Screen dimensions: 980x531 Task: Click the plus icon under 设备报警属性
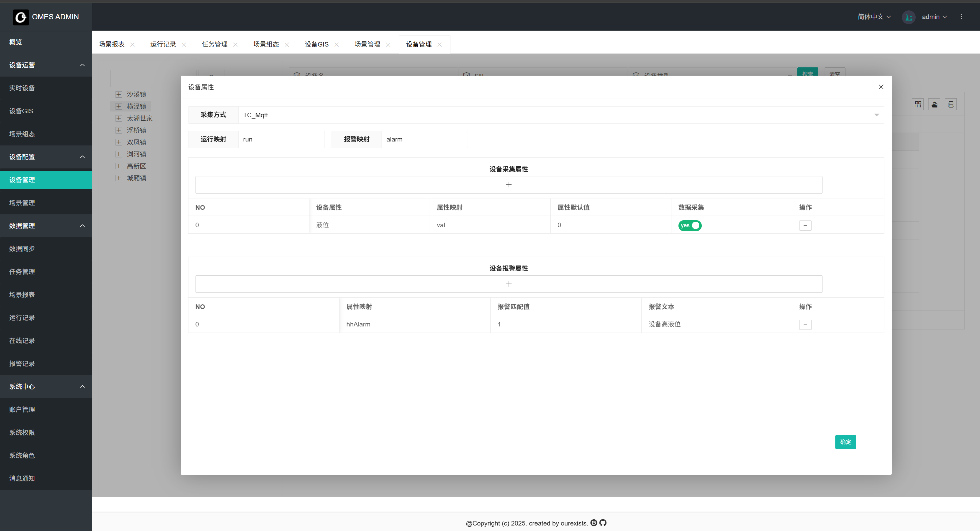(508, 284)
